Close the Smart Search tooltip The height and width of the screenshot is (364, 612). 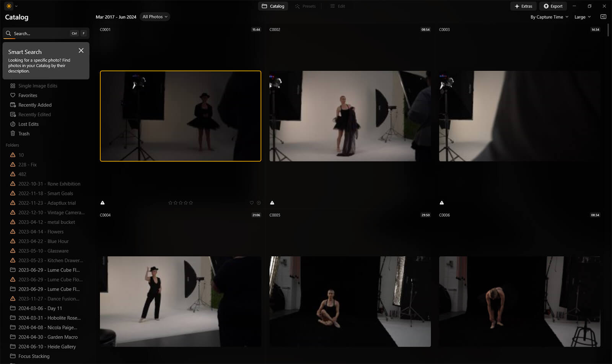tap(81, 50)
